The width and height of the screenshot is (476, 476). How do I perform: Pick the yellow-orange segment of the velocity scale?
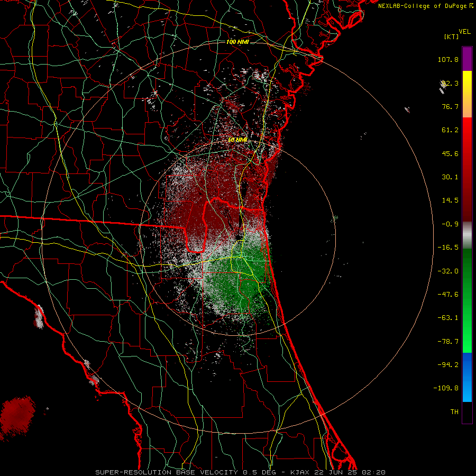tap(467, 94)
